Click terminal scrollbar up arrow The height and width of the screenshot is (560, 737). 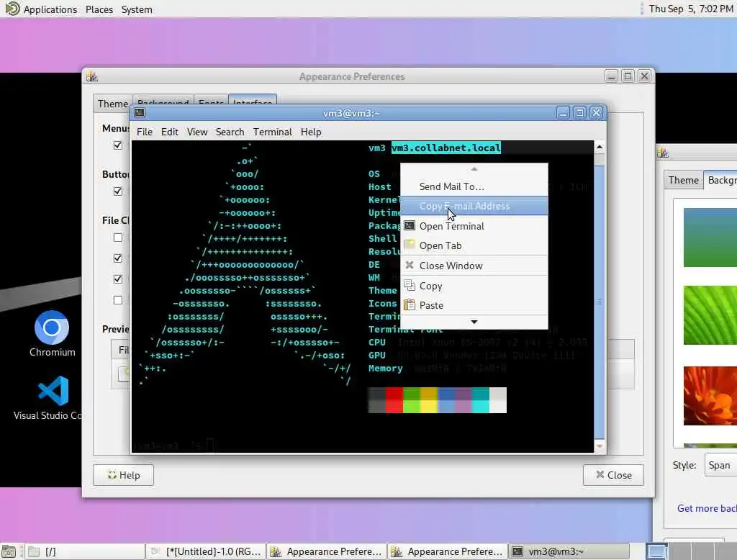pyautogui.click(x=600, y=147)
